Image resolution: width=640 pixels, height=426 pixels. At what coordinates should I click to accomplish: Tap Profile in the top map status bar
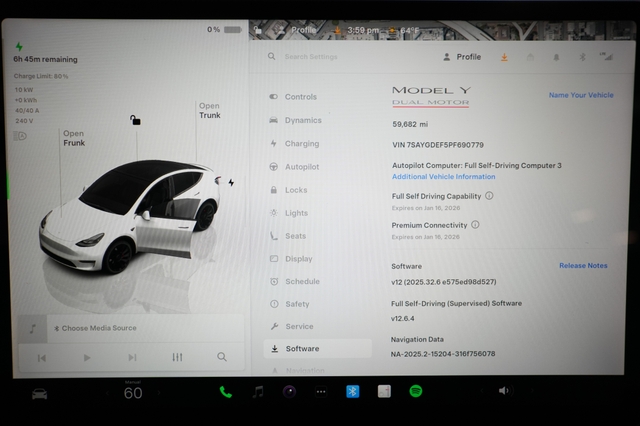point(298,30)
